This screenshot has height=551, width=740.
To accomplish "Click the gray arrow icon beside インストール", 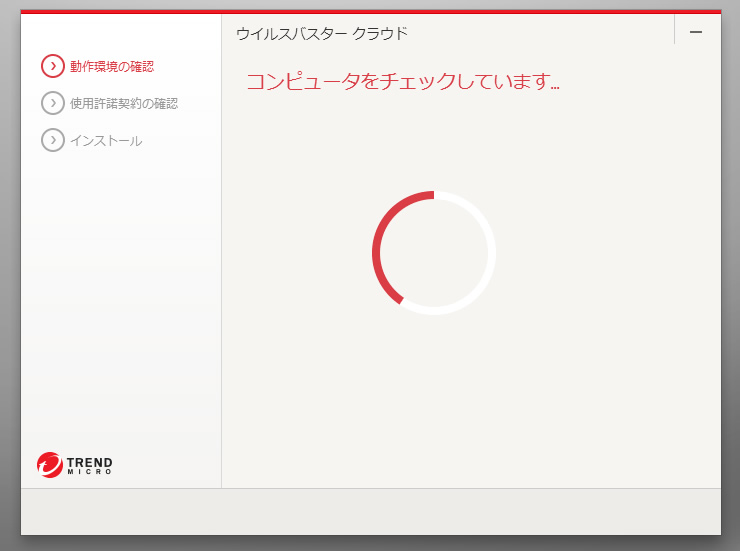I will [x=52, y=140].
